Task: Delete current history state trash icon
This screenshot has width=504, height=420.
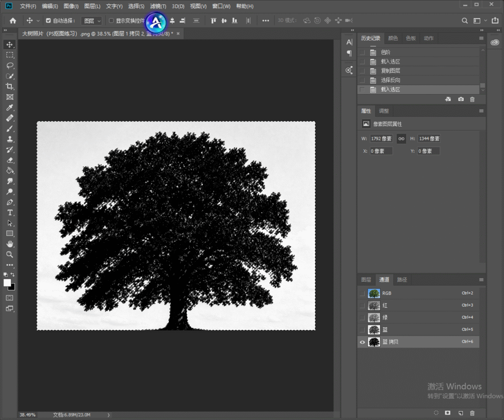Action: tap(472, 99)
